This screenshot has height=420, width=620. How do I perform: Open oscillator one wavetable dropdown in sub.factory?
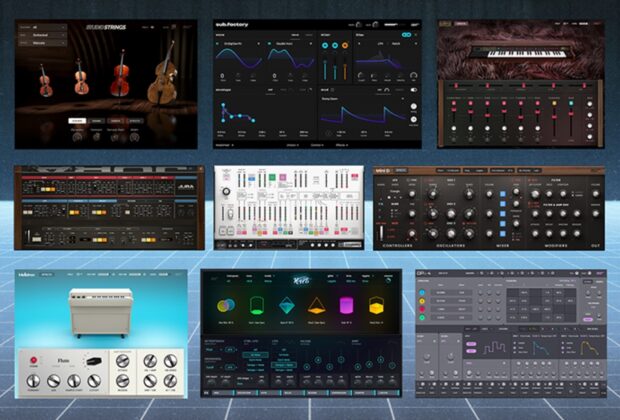[x=242, y=44]
